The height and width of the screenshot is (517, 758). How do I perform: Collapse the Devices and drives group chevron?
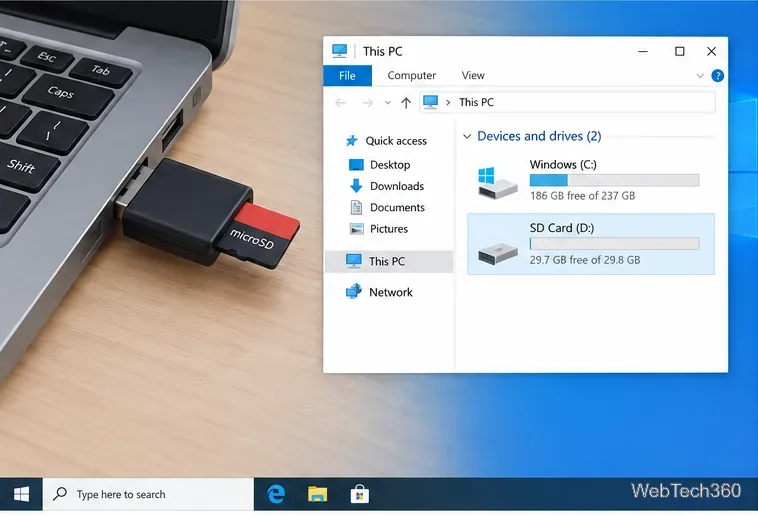pyautogui.click(x=467, y=136)
